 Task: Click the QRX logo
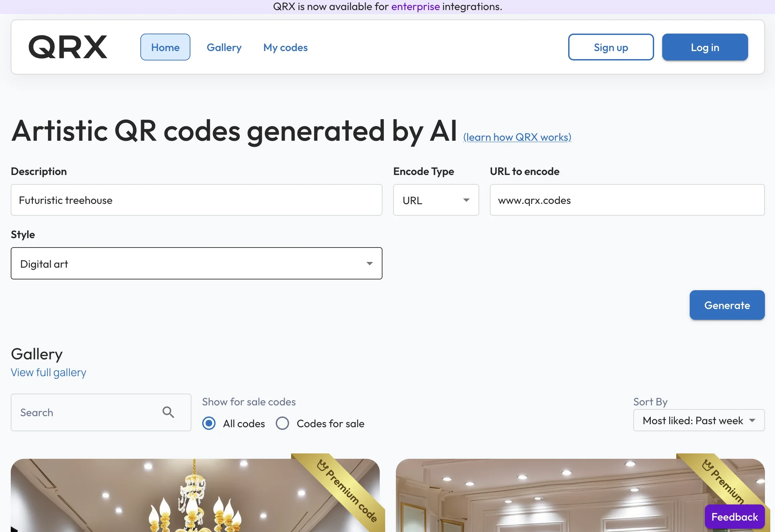pos(68,47)
